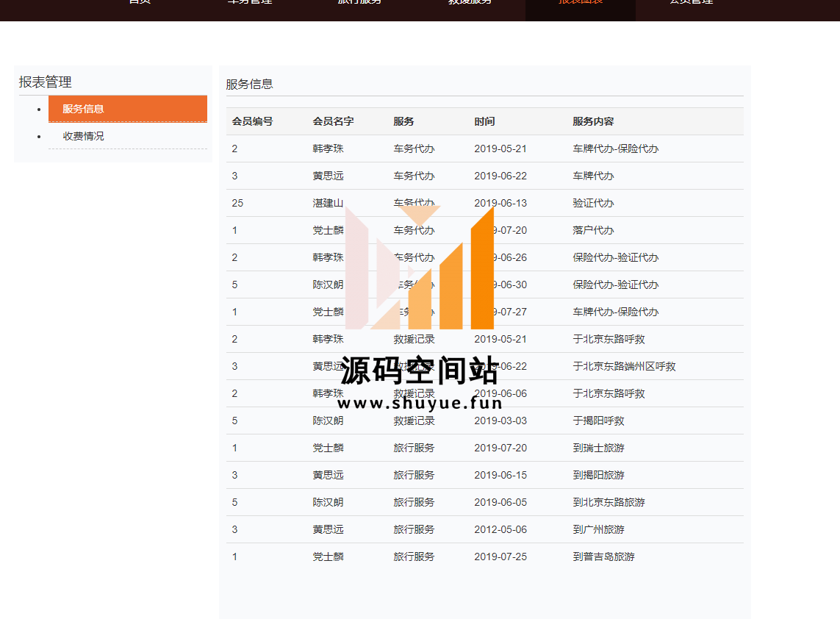Viewport: 840px width, 619px height.
Task: Click the date 2019-06-15
Action: click(500, 475)
